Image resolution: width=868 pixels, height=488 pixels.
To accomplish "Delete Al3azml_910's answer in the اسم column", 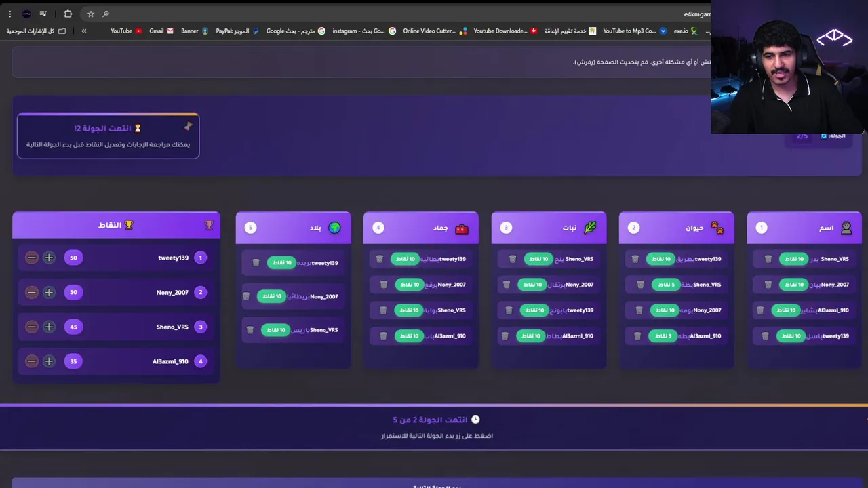I will [x=760, y=310].
